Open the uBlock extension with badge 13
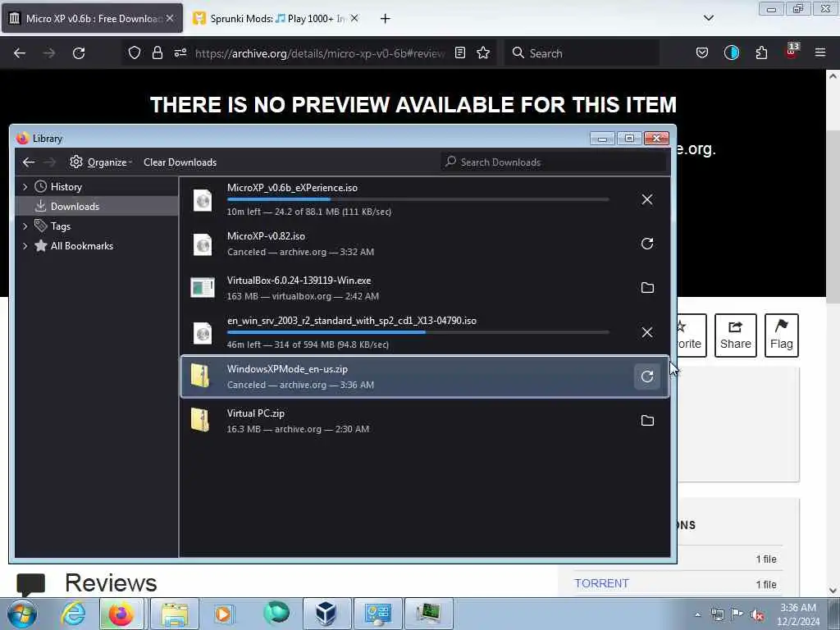840x630 pixels. [792, 52]
